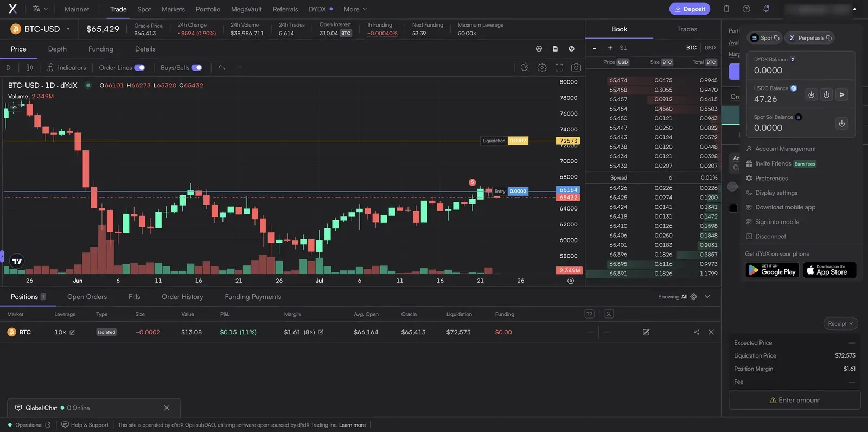
Task: Switch to the Depth chart tab
Action: (57, 49)
